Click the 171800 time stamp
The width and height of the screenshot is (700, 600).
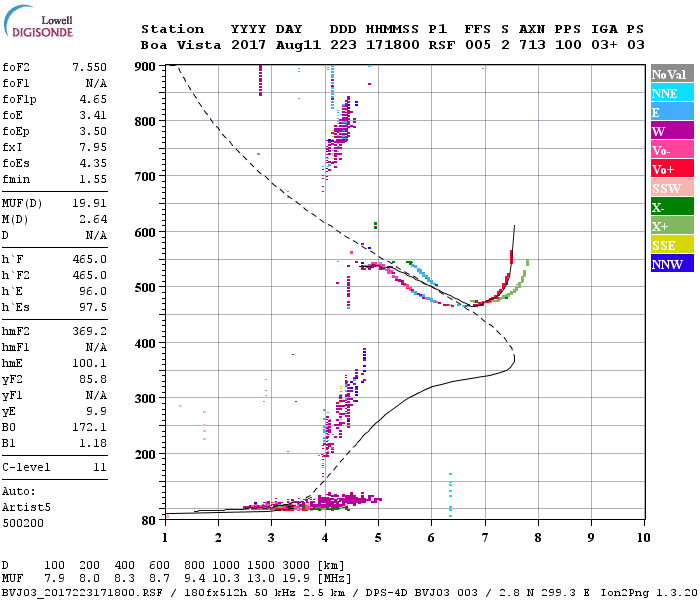[392, 45]
